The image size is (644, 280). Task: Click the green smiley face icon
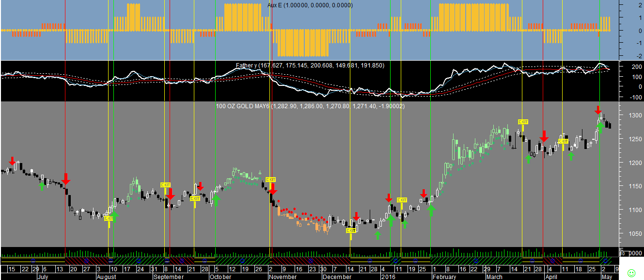coord(631,272)
